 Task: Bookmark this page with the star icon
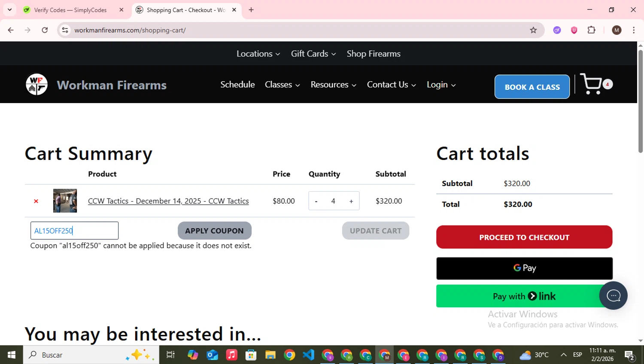pos(533,30)
